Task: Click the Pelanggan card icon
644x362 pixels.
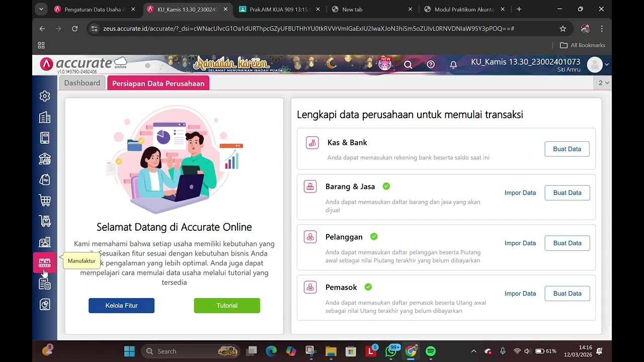Action: [310, 237]
